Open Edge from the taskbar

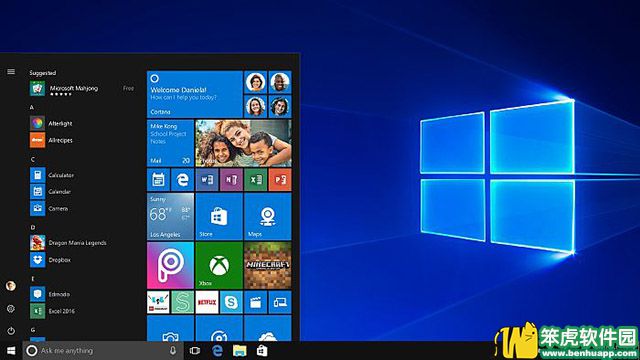(x=218, y=351)
